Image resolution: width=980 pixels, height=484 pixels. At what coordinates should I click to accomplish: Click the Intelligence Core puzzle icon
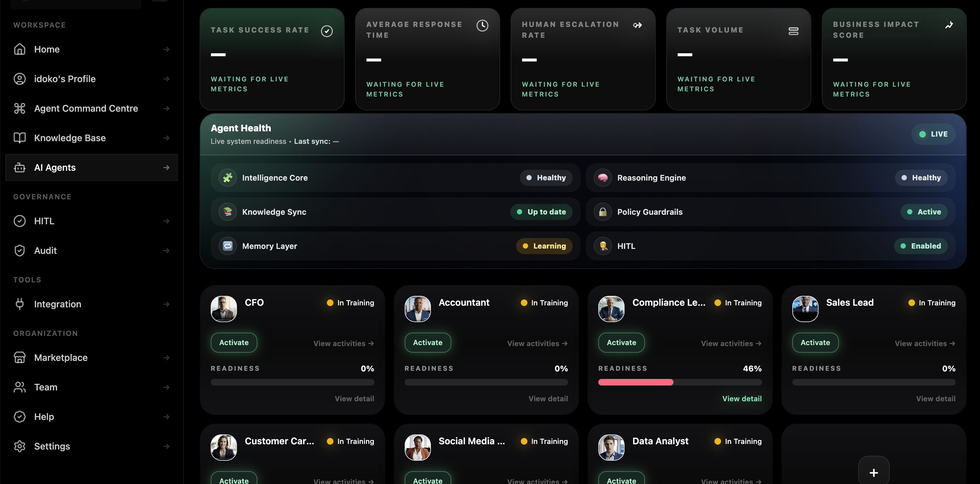227,178
